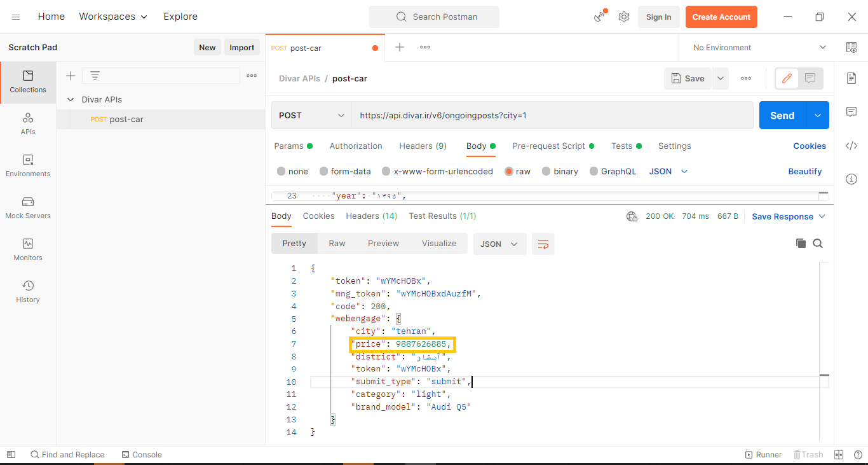Click the Create Account button
This screenshot has width=868, height=465.
[x=721, y=17]
